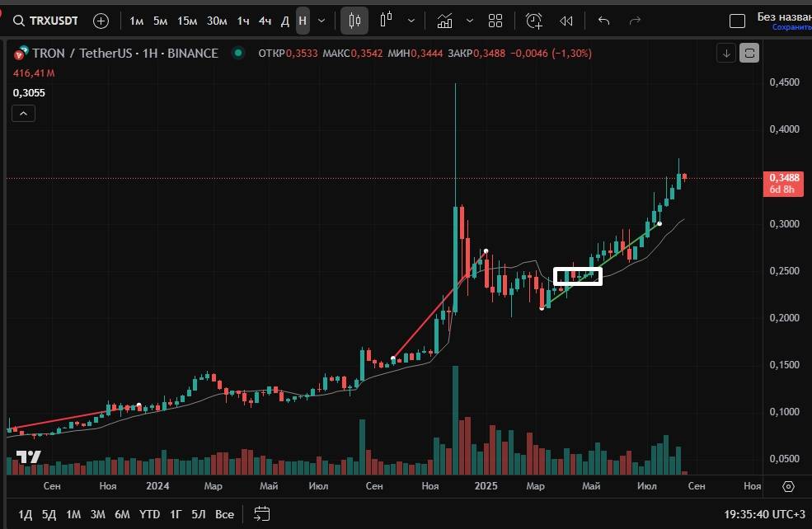Select the 15м timeframe
Screen dimensions: 812x529
pos(187,21)
